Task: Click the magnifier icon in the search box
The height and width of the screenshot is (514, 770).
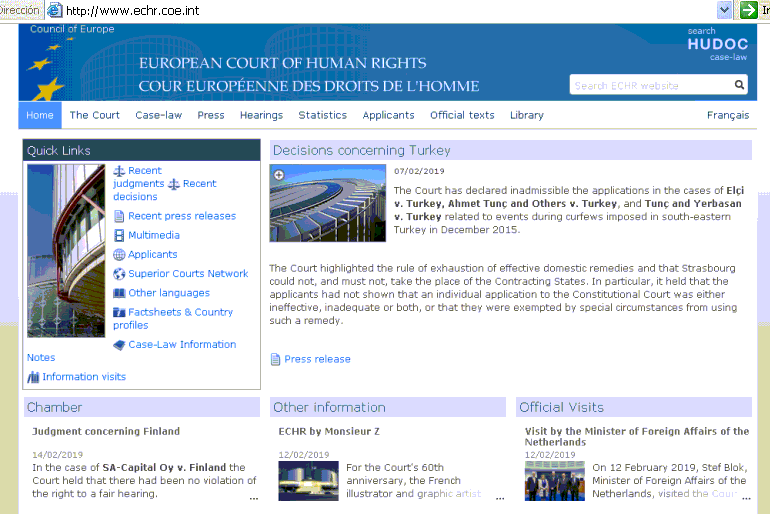Action: [x=739, y=85]
